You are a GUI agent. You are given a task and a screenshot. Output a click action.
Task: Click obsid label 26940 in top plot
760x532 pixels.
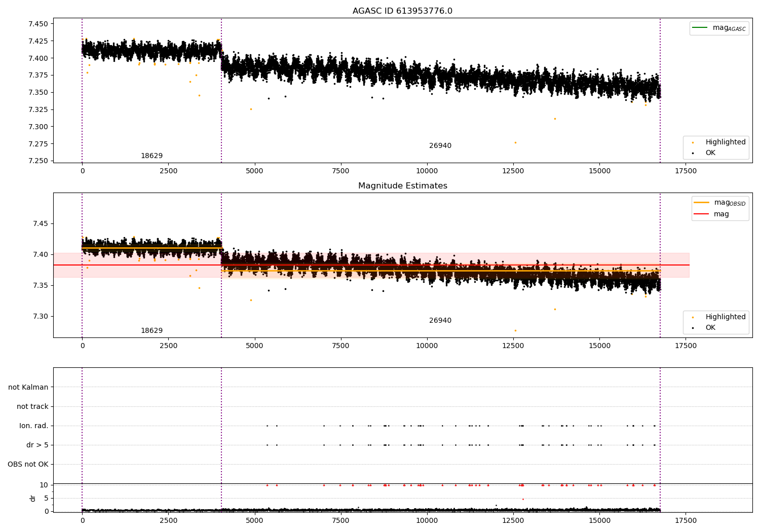click(x=440, y=146)
